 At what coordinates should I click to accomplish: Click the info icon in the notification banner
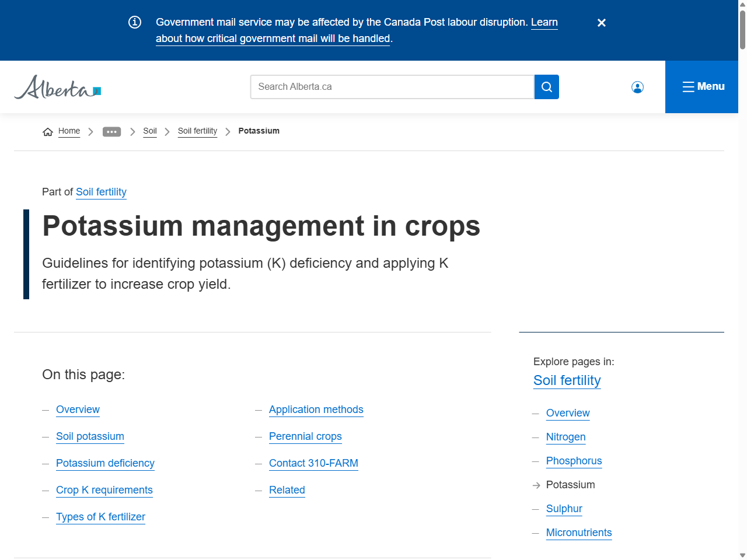pos(135,22)
